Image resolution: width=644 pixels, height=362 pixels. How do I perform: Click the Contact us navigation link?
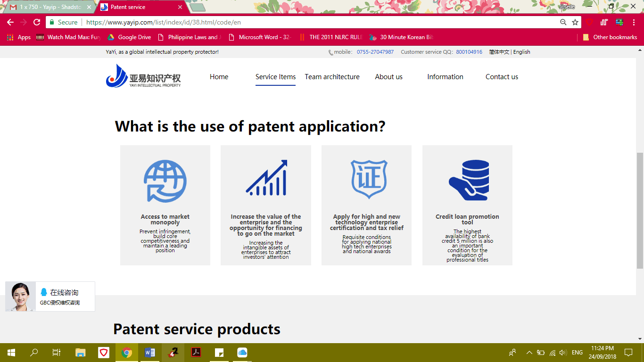pyautogui.click(x=502, y=77)
